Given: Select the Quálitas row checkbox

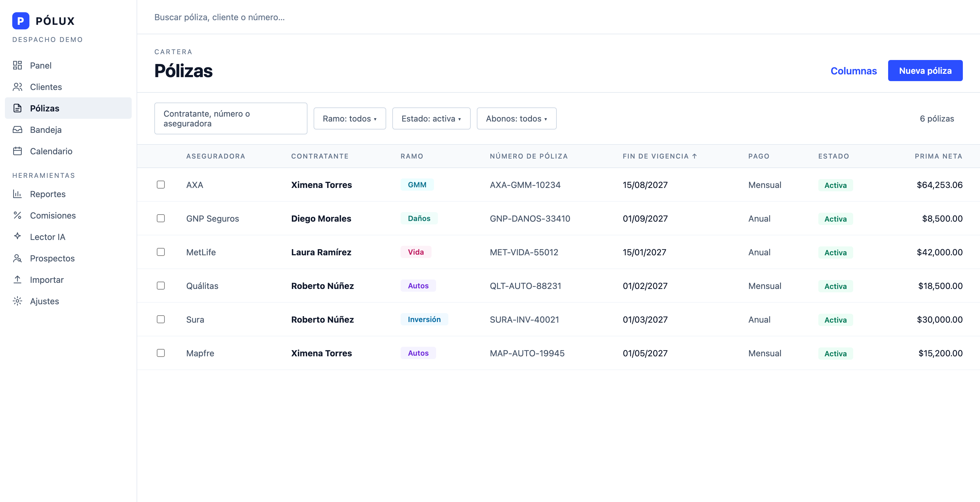Looking at the screenshot, I should pyautogui.click(x=161, y=286).
